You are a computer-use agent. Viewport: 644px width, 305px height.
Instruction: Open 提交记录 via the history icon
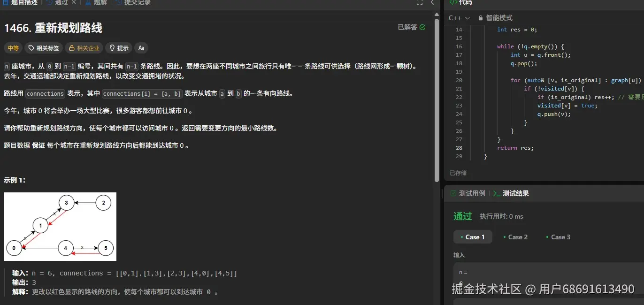click(117, 3)
